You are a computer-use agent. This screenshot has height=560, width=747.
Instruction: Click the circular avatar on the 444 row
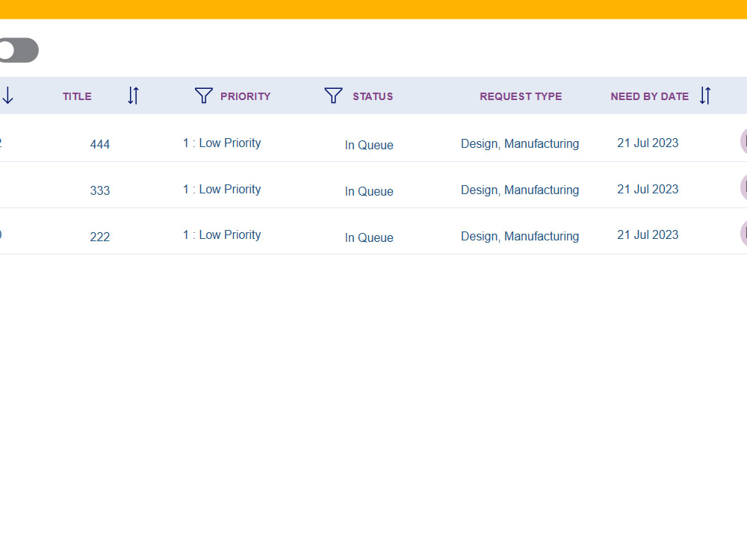[744, 141]
